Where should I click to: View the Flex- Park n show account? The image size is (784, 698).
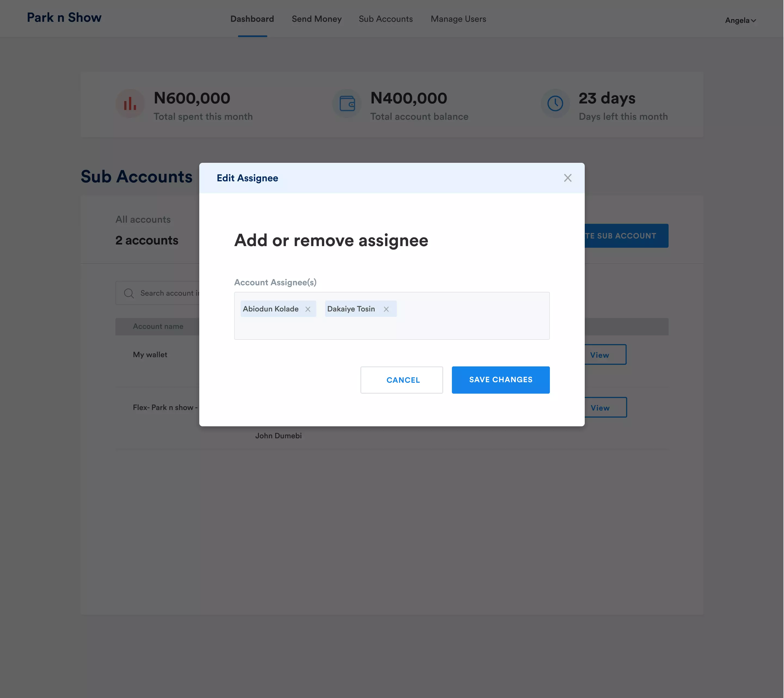605,408
